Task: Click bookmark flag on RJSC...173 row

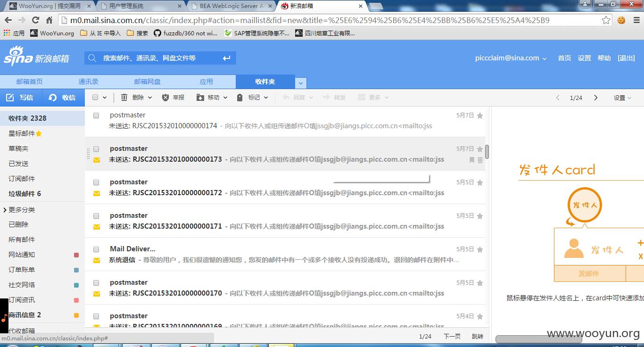Action: [x=472, y=160]
